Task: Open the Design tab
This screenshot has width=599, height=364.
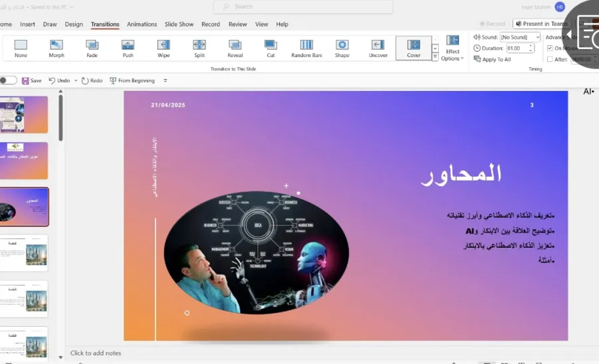Action: pos(74,24)
